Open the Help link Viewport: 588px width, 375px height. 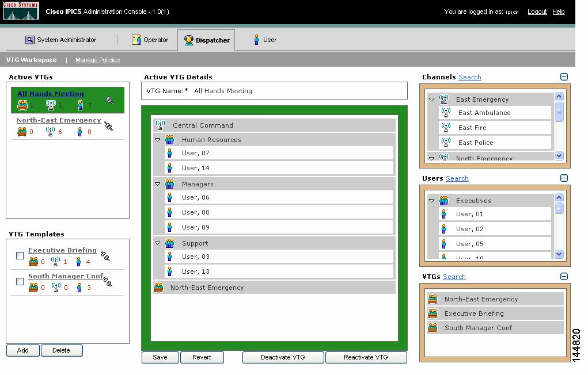[559, 12]
